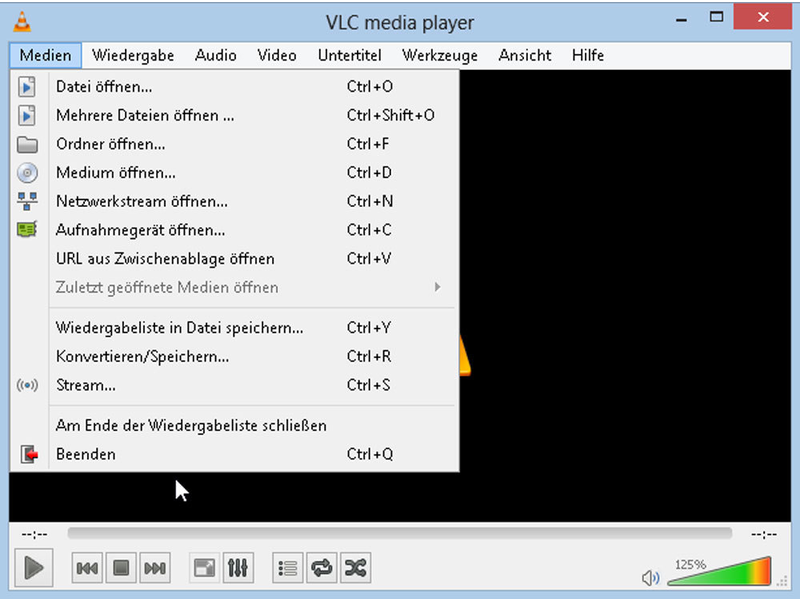Select URL aus Zwischenablage öffnen

pyautogui.click(x=234, y=259)
